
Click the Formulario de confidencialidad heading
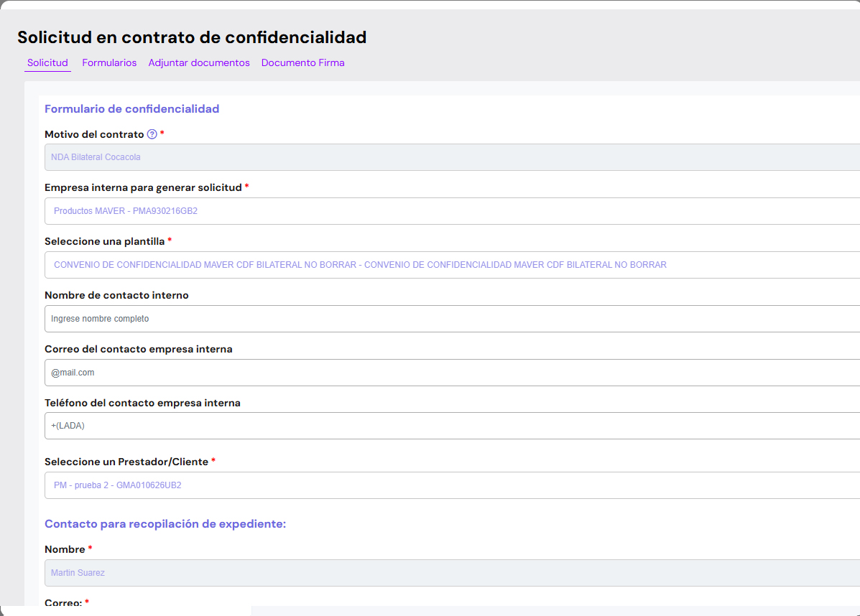point(131,108)
